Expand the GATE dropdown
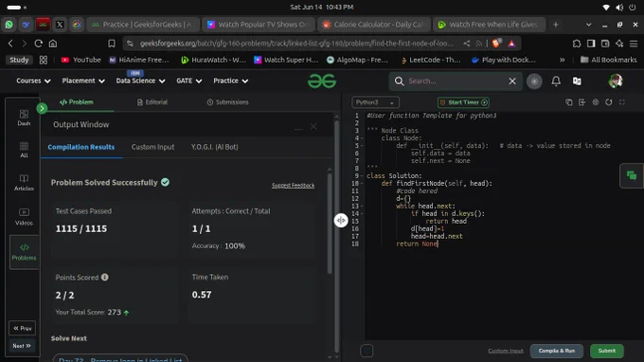Viewport: 644px width, 362px height. pyautogui.click(x=188, y=81)
